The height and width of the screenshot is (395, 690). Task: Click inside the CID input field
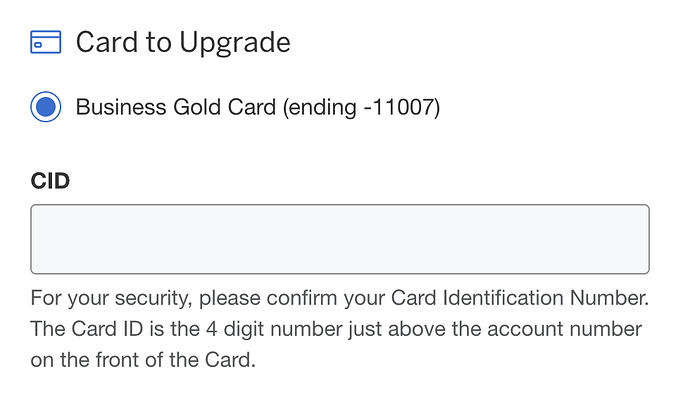tap(340, 239)
